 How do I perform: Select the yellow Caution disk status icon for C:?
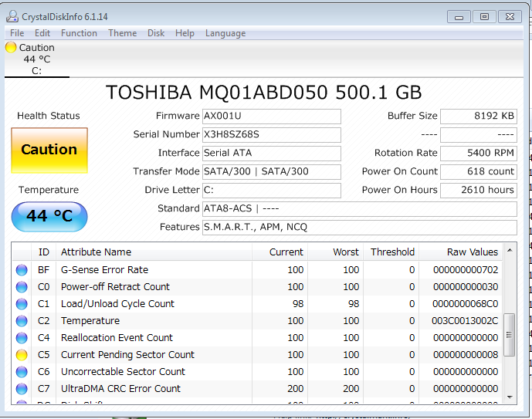pyautogui.click(x=11, y=47)
